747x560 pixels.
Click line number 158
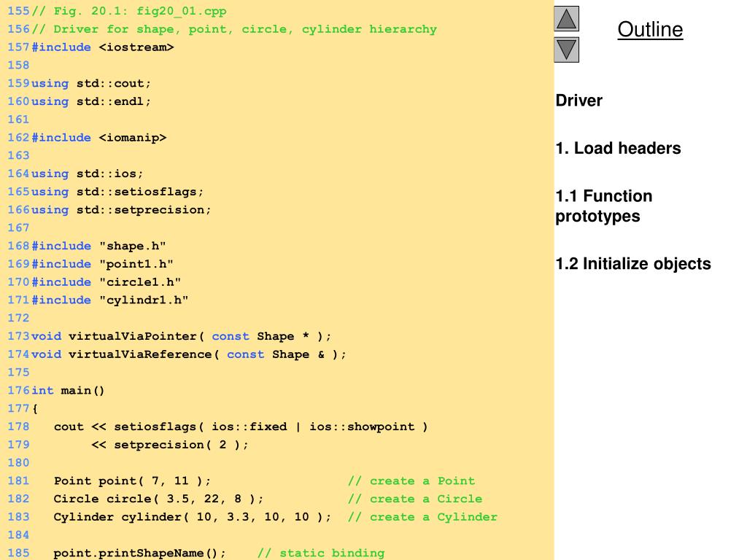click(18, 65)
